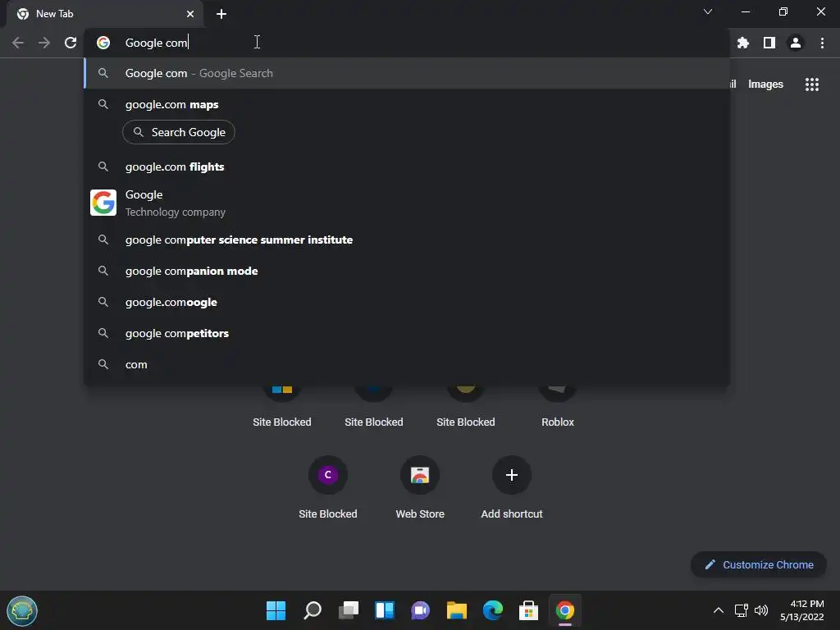Image resolution: width=840 pixels, height=630 pixels.
Task: Open the Extensions puzzle icon
Action: 742,43
